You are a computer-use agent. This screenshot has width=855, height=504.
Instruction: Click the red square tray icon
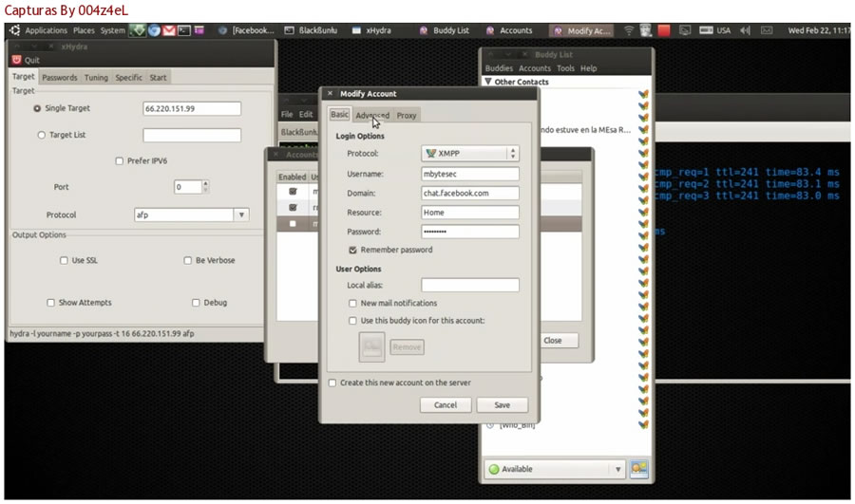pos(664,30)
